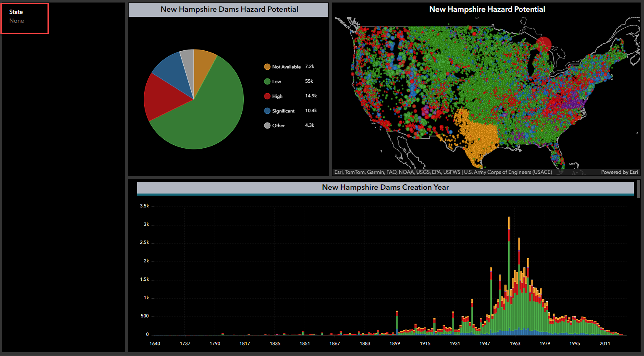The width and height of the screenshot is (644, 356).
Task: Click the green circle icon beside "Low"
Action: (267, 81)
